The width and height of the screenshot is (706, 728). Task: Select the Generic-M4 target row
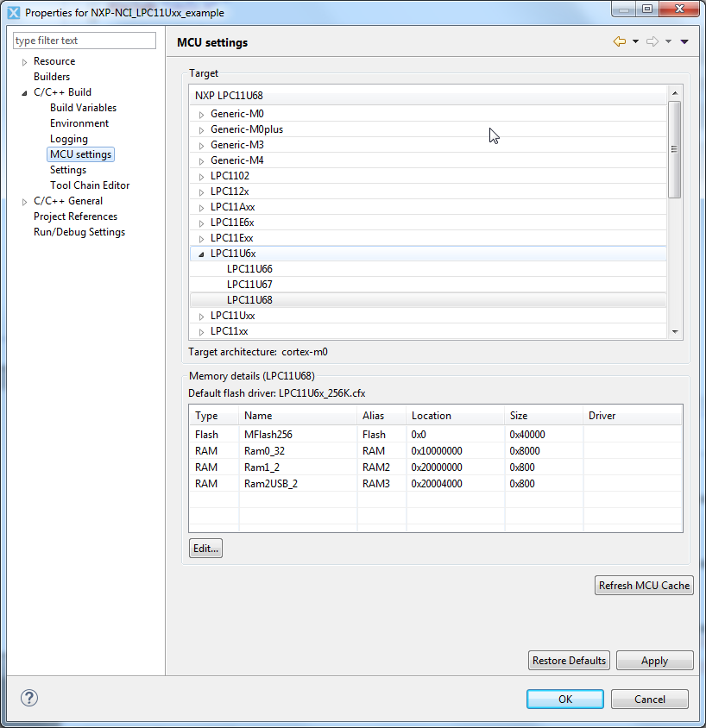[x=428, y=160]
